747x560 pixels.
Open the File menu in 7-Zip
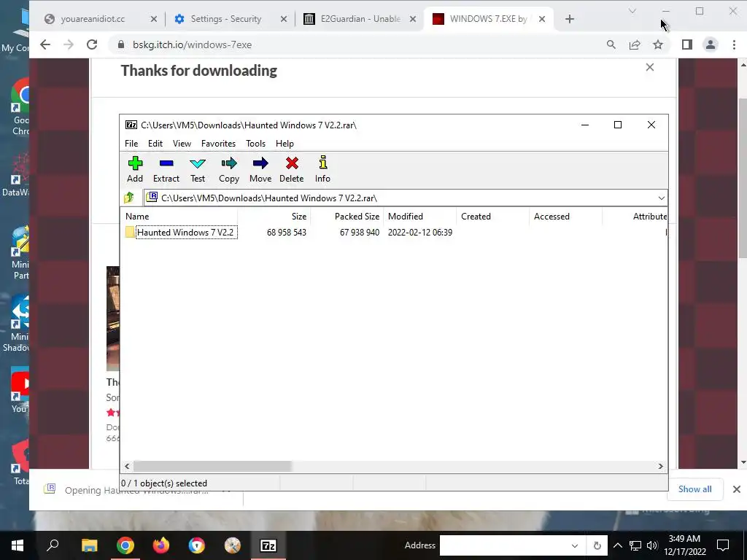pyautogui.click(x=131, y=144)
